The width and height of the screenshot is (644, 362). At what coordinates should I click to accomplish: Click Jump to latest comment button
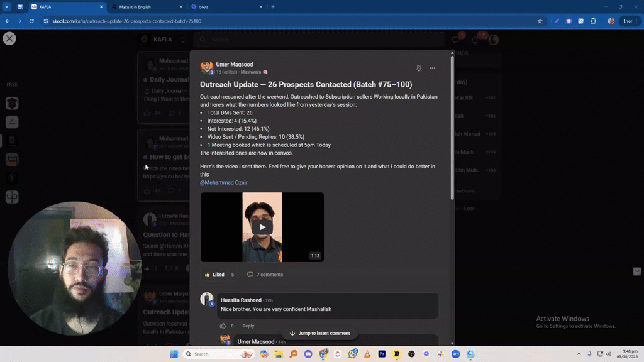coord(319,333)
